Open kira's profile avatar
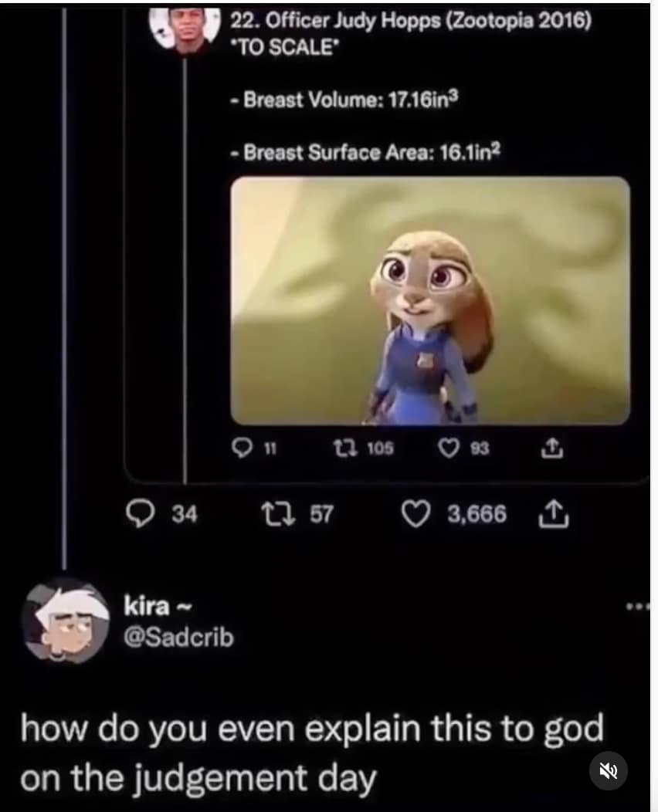 click(x=65, y=620)
